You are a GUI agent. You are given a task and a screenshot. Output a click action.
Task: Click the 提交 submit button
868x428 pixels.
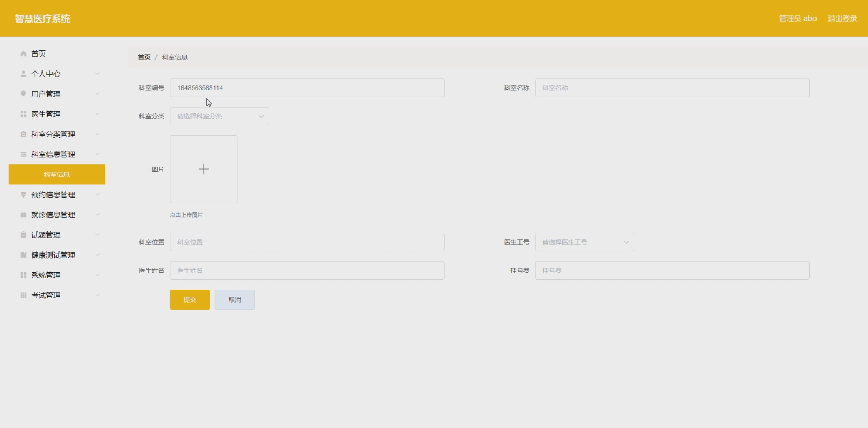click(190, 300)
